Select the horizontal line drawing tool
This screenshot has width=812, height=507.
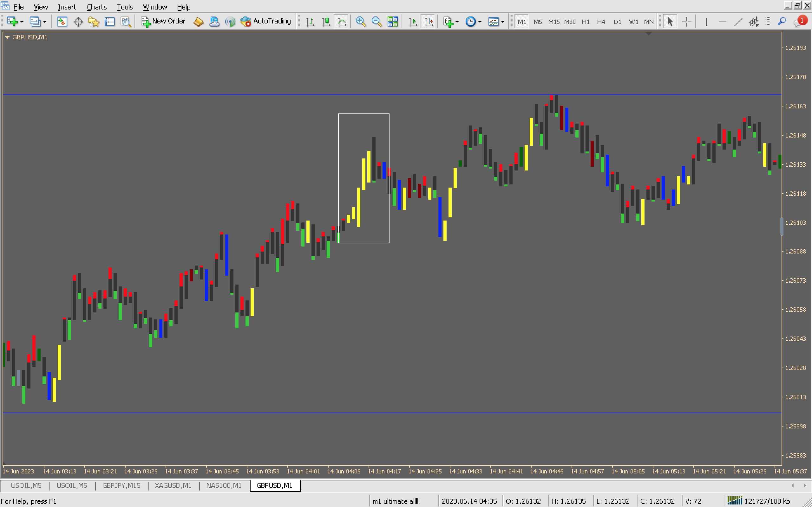(722, 22)
